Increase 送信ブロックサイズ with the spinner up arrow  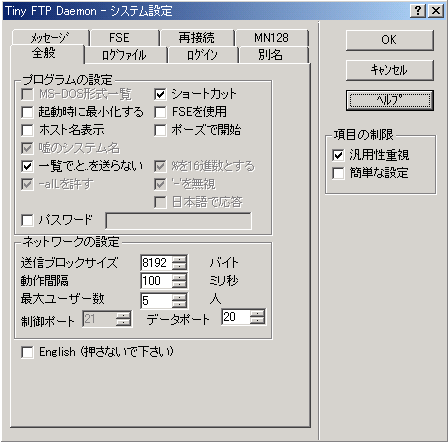point(179,259)
